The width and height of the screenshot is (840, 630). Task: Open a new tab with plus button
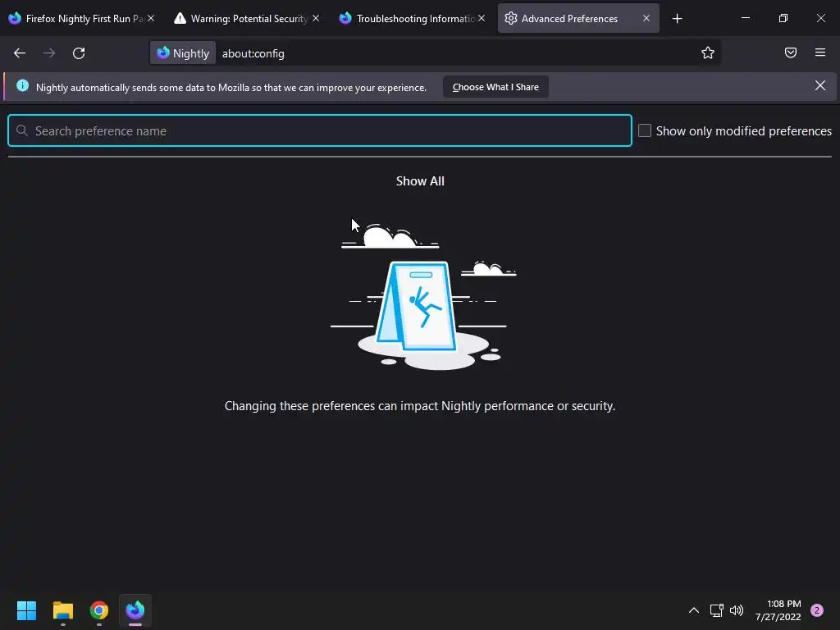(677, 19)
